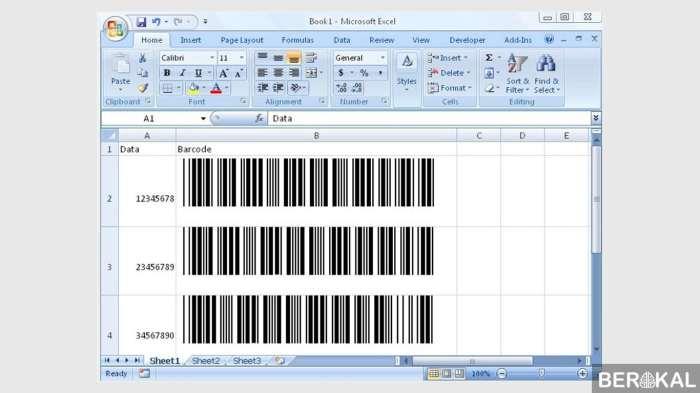Click the Delete cells button
Viewport: 700px width, 393px height.
pos(449,73)
